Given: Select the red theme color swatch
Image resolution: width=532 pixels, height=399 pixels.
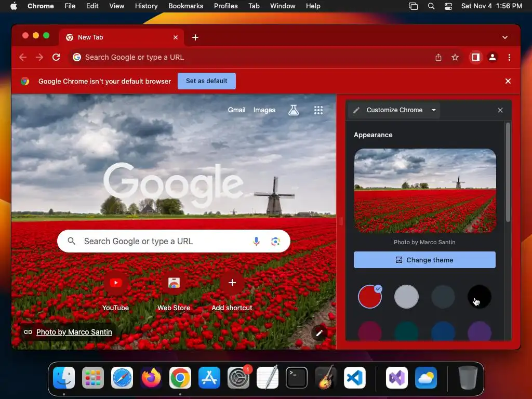Looking at the screenshot, I should (x=370, y=297).
